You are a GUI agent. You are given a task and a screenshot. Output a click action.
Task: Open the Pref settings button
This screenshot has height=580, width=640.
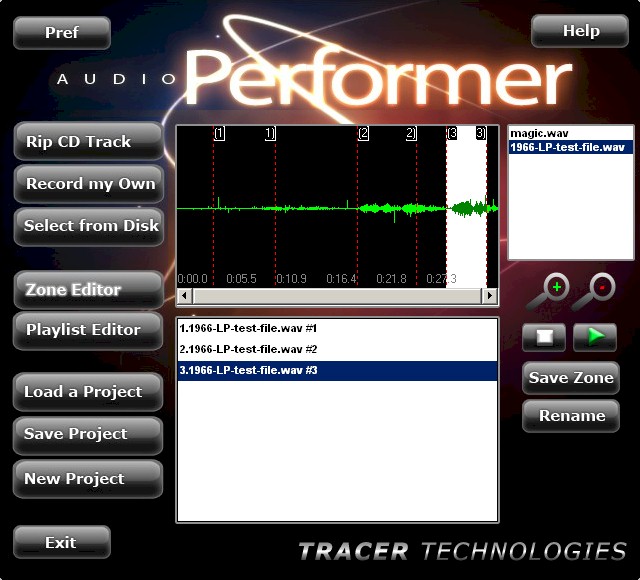[62, 33]
